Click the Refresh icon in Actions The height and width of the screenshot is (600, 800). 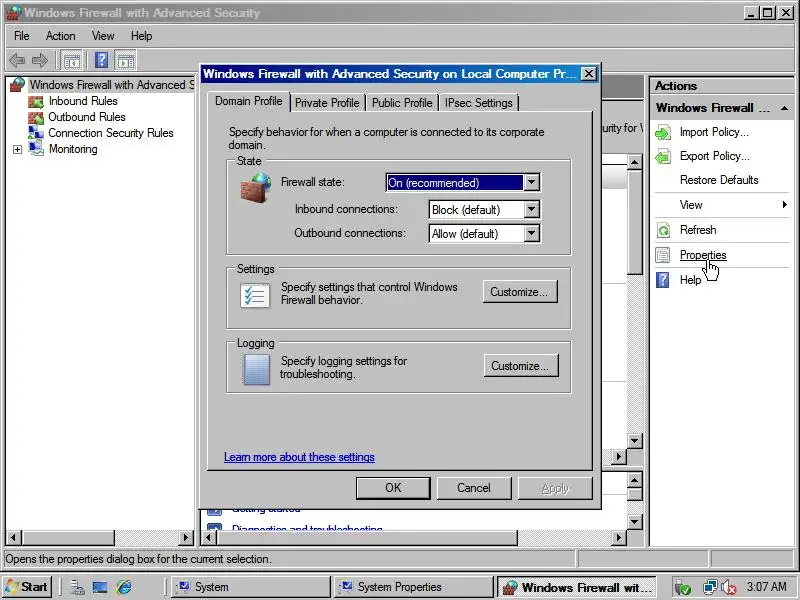pos(663,231)
